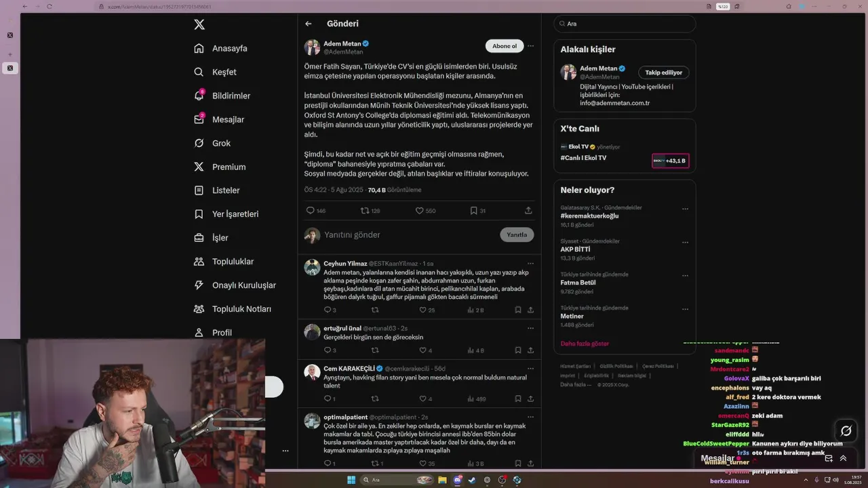Open Adem Metan's avatar on post
Image resolution: width=868 pixels, height=488 pixels.
coord(312,47)
